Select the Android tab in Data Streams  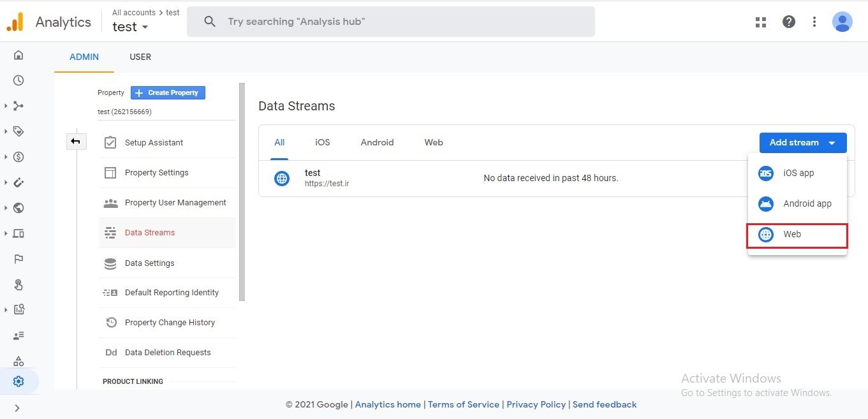coord(377,142)
